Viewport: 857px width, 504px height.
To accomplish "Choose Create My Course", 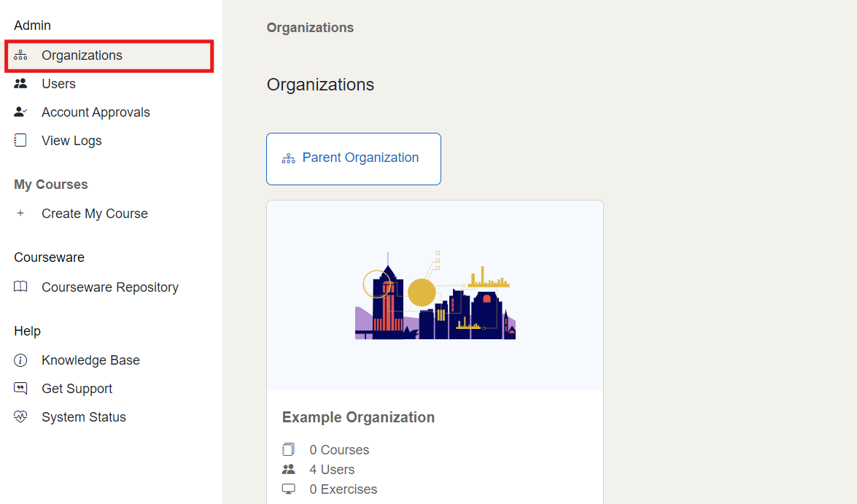I will coord(95,213).
